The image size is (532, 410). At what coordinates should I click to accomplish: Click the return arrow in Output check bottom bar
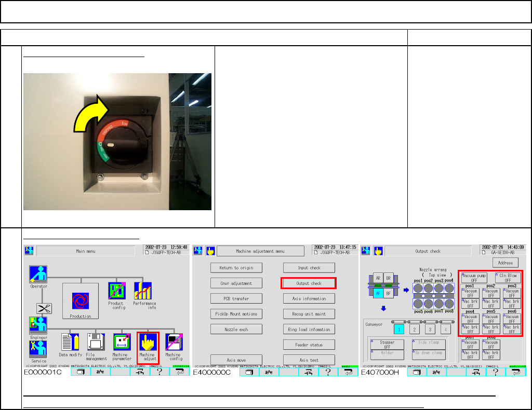click(x=516, y=372)
